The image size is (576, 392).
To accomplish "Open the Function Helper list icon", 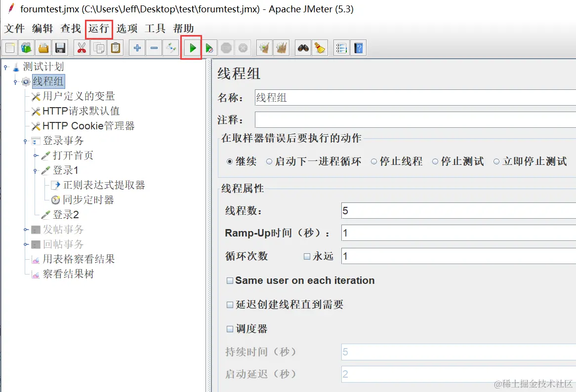I will (x=341, y=48).
